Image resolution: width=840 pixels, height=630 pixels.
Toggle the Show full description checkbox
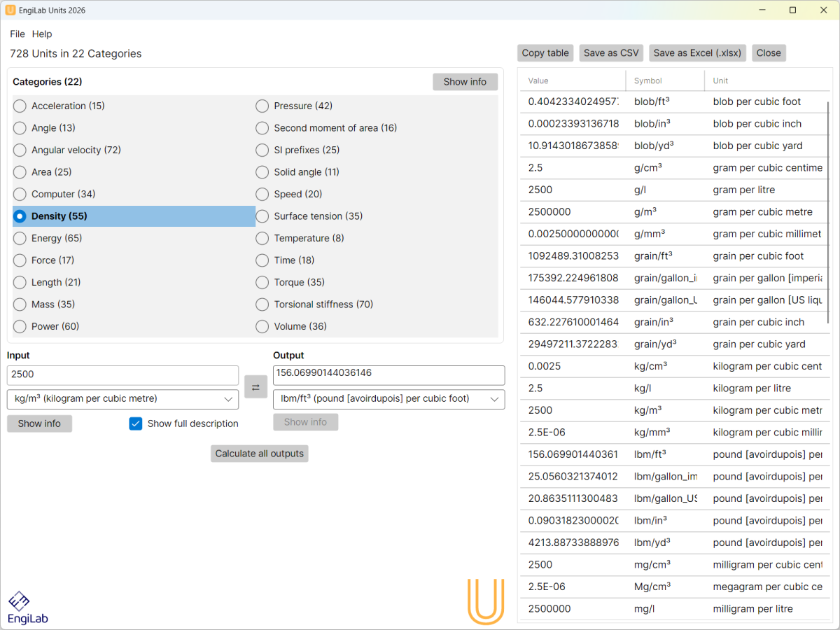pyautogui.click(x=136, y=423)
